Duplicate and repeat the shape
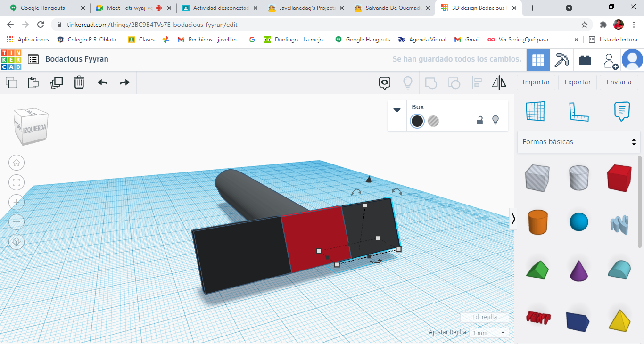This screenshot has height=344, width=644. point(57,82)
